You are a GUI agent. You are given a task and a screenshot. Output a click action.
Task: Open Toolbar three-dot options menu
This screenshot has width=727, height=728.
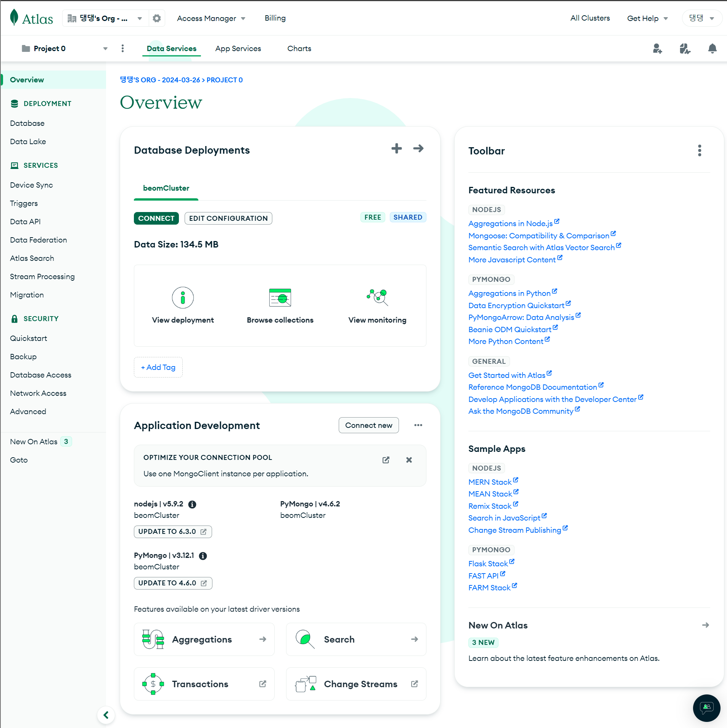point(700,151)
